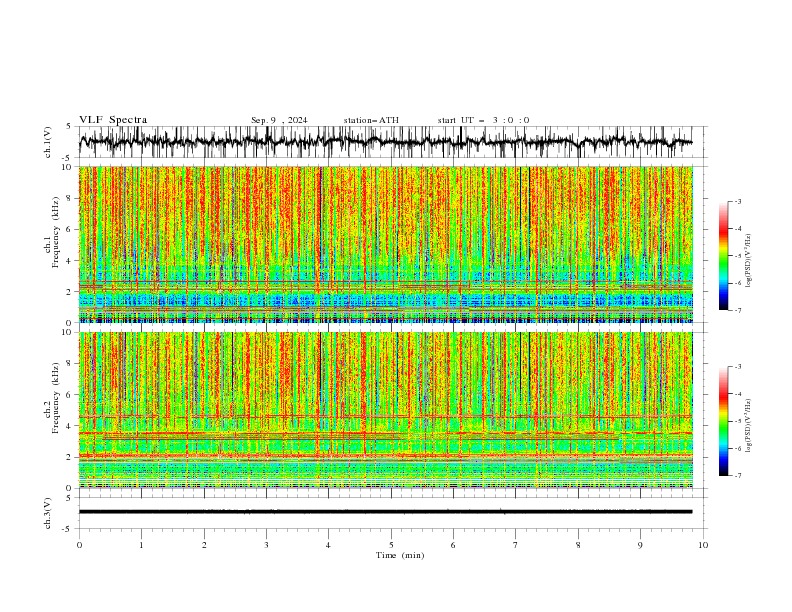Click the ch.2 PSD color bar
Image resolution: width=792 pixels, height=612 pixels.
click(x=723, y=421)
